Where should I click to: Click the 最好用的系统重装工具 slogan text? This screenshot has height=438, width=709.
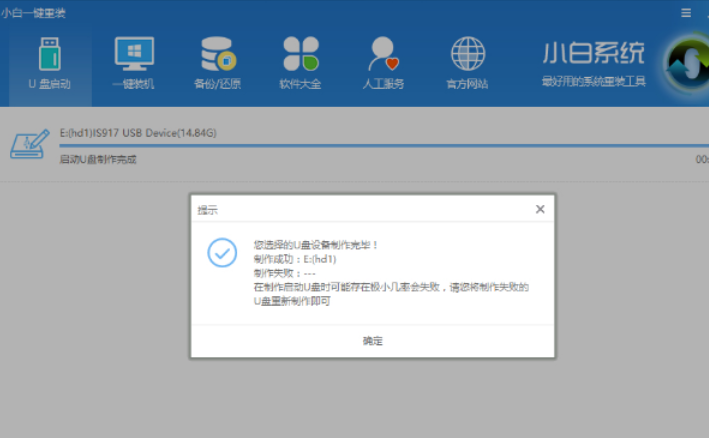click(x=593, y=80)
